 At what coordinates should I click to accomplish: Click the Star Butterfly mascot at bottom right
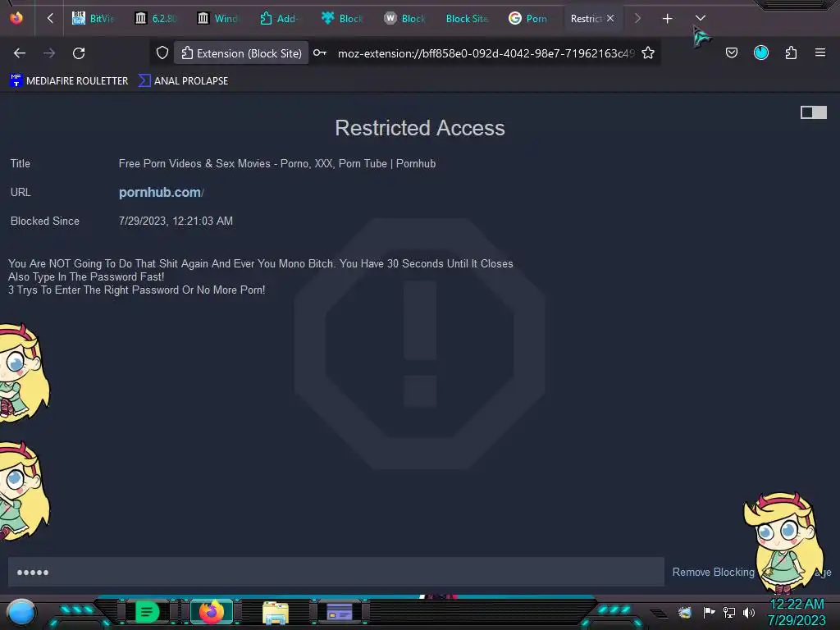[783, 542]
